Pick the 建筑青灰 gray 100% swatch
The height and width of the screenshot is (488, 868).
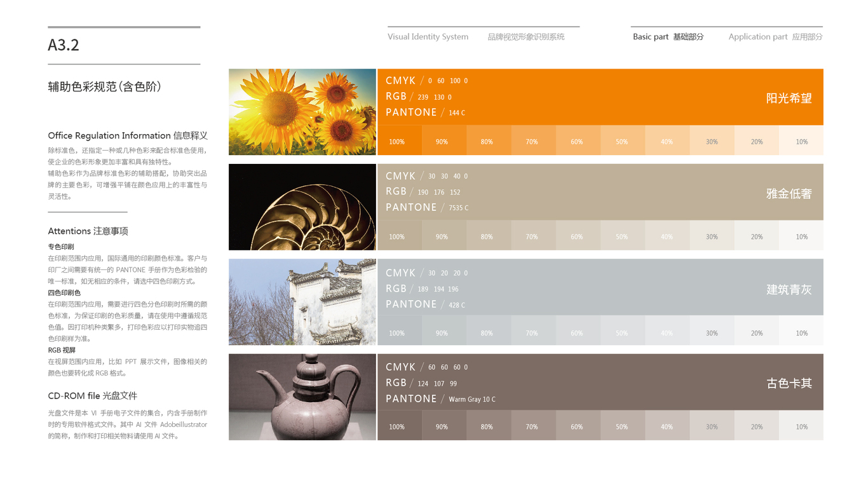(400, 330)
